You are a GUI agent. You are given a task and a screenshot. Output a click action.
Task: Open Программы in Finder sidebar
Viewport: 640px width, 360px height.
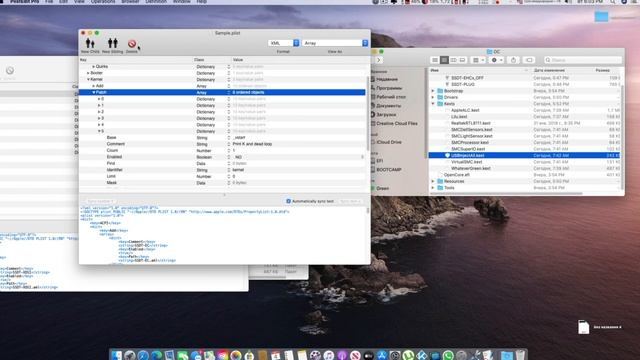(x=389, y=88)
